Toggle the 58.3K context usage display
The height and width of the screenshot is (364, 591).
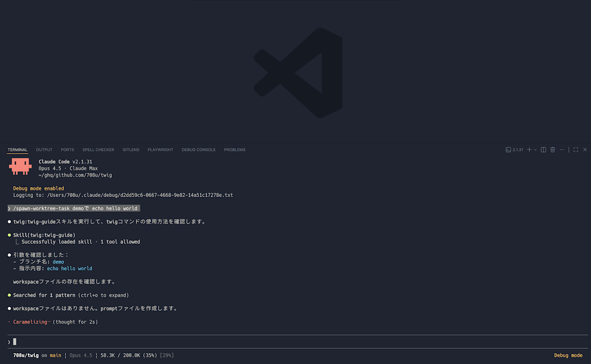tap(108, 355)
